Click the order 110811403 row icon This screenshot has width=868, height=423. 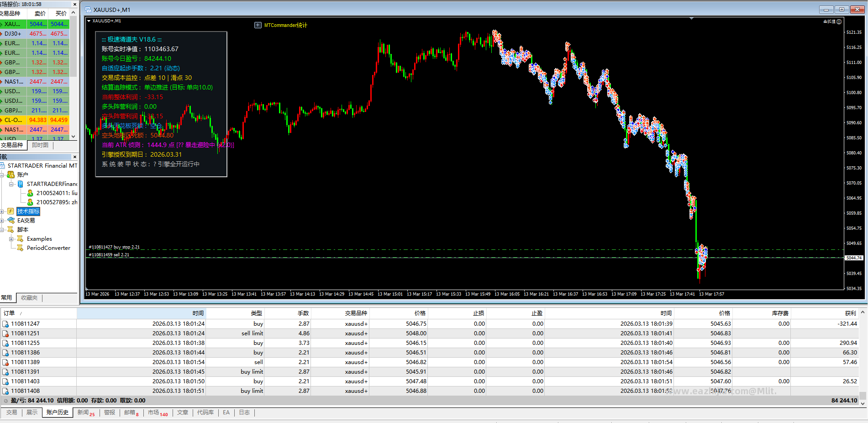click(x=5, y=381)
